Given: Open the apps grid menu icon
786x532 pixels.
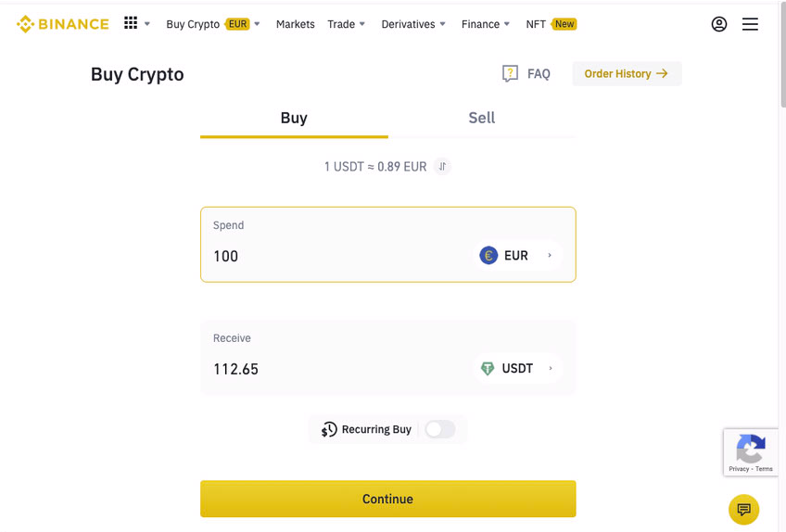Looking at the screenshot, I should pos(131,23).
